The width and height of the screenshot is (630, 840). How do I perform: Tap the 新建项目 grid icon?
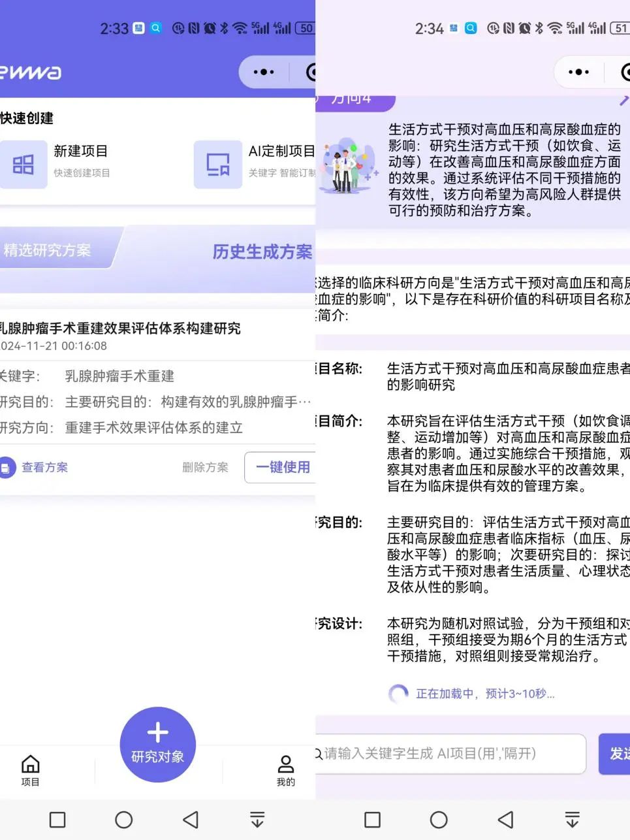pyautogui.click(x=24, y=164)
